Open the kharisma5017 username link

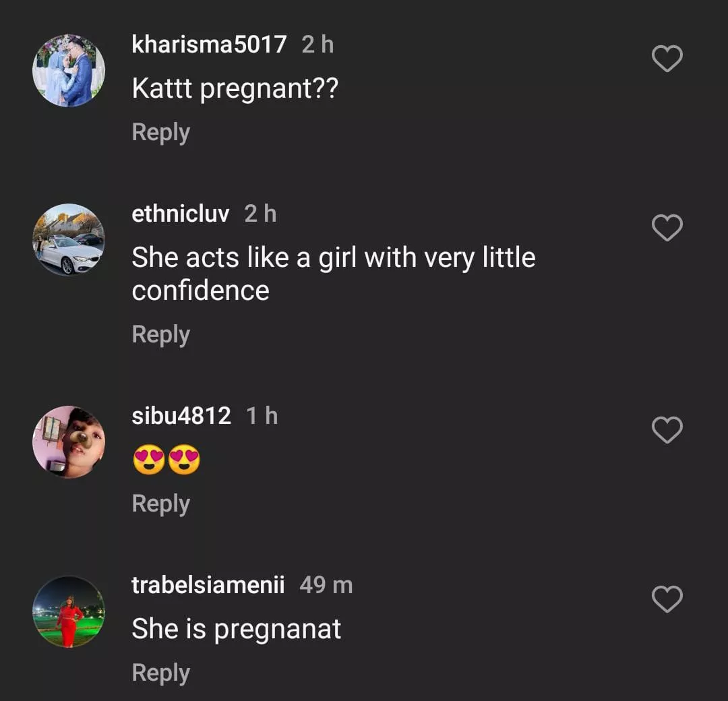(x=209, y=45)
